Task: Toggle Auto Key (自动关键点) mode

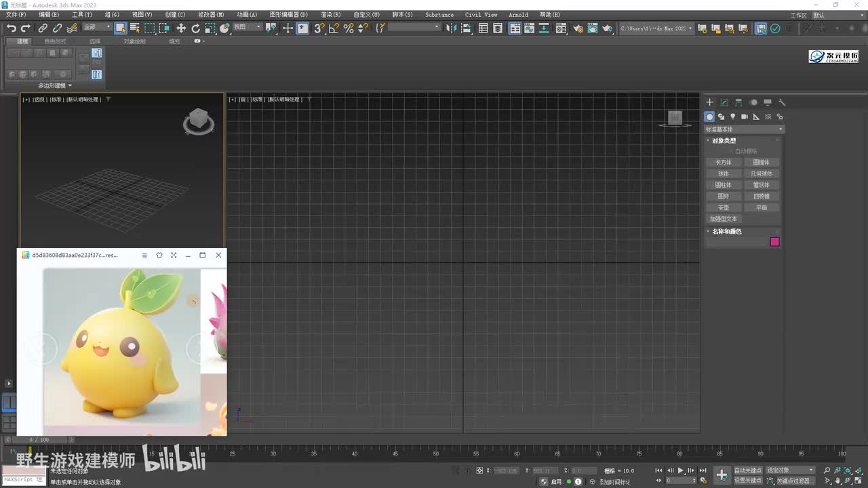Action: coord(748,470)
